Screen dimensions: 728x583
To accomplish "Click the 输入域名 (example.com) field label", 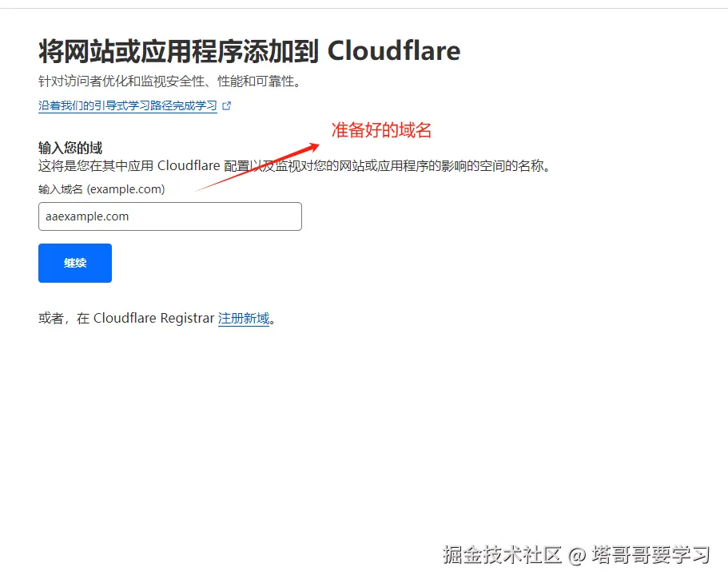I will pyautogui.click(x=101, y=189).
